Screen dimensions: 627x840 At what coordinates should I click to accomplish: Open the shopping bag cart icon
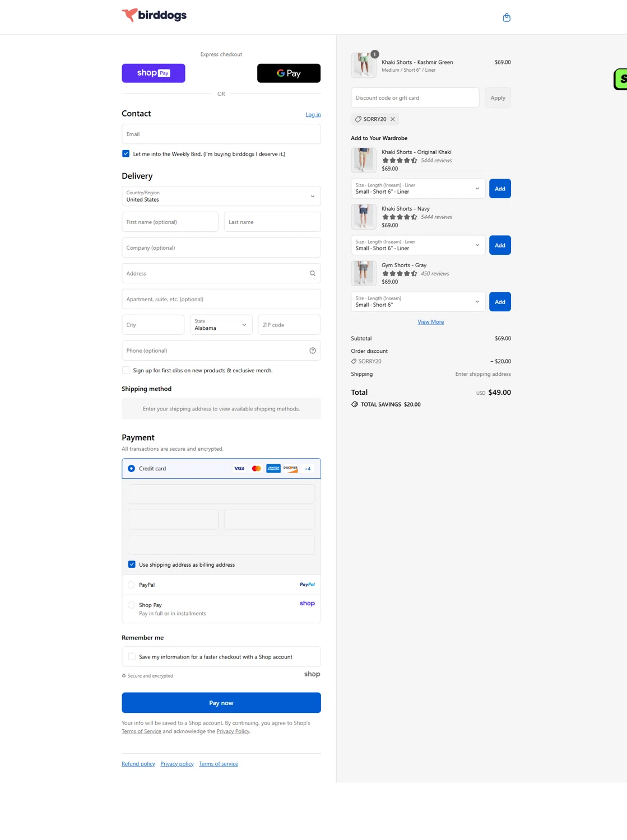pyautogui.click(x=507, y=17)
